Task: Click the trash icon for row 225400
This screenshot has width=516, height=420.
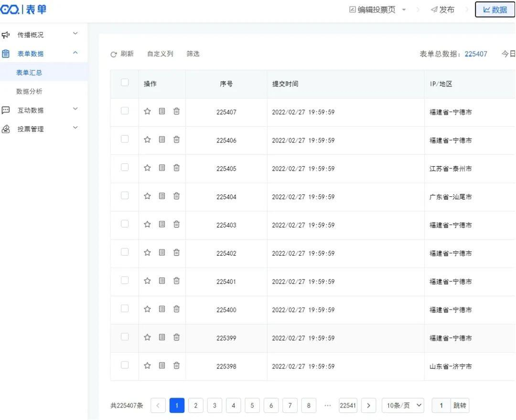Action: [x=176, y=309]
